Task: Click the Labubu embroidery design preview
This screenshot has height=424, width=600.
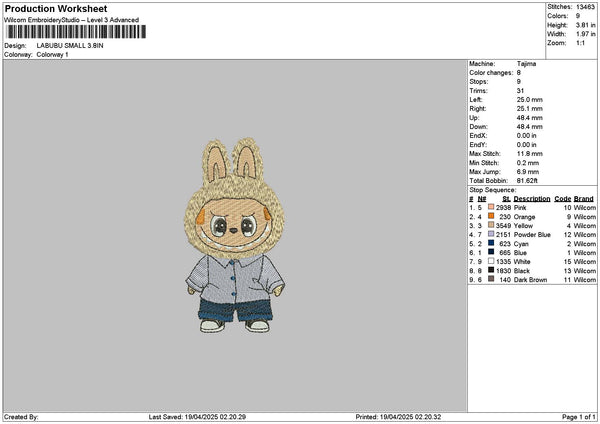Action: 235,235
